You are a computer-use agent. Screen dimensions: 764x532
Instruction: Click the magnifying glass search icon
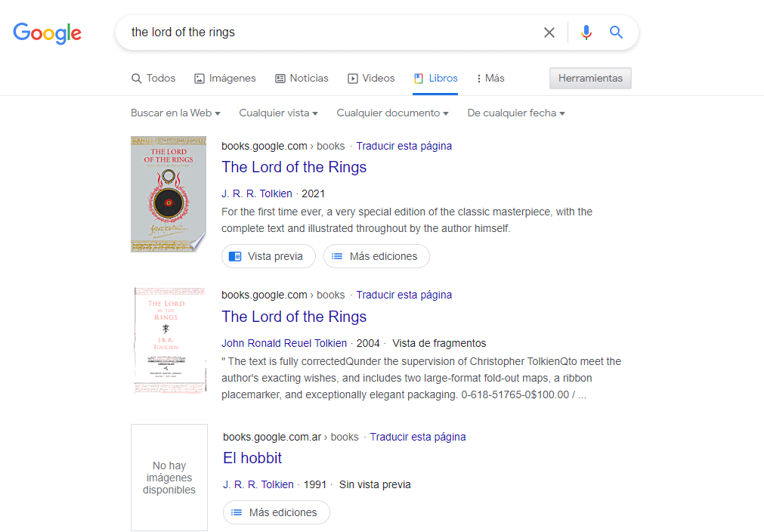[x=616, y=32]
